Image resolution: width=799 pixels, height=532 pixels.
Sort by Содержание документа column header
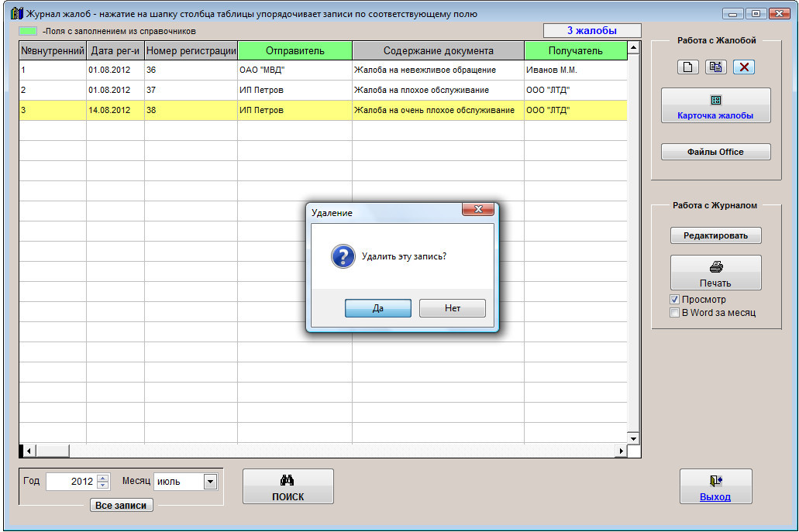coord(438,51)
